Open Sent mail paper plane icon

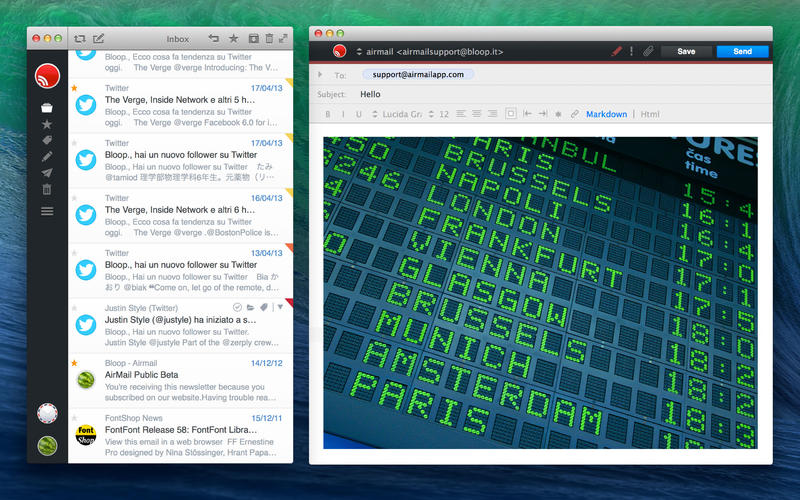(47, 173)
